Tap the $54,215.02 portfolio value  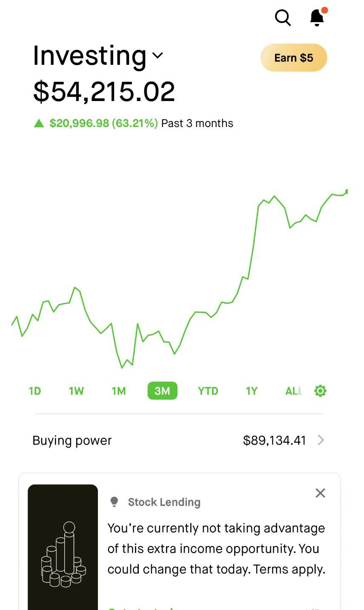coord(104,91)
